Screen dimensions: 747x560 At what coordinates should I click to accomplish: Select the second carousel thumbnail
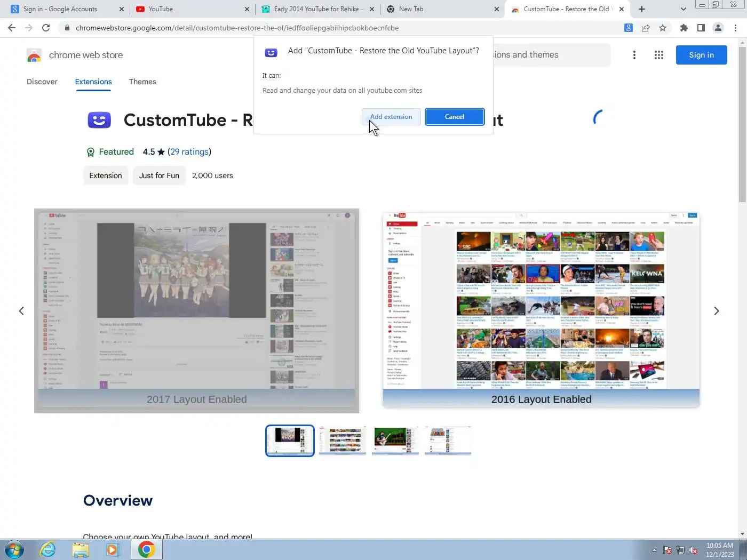pyautogui.click(x=343, y=441)
